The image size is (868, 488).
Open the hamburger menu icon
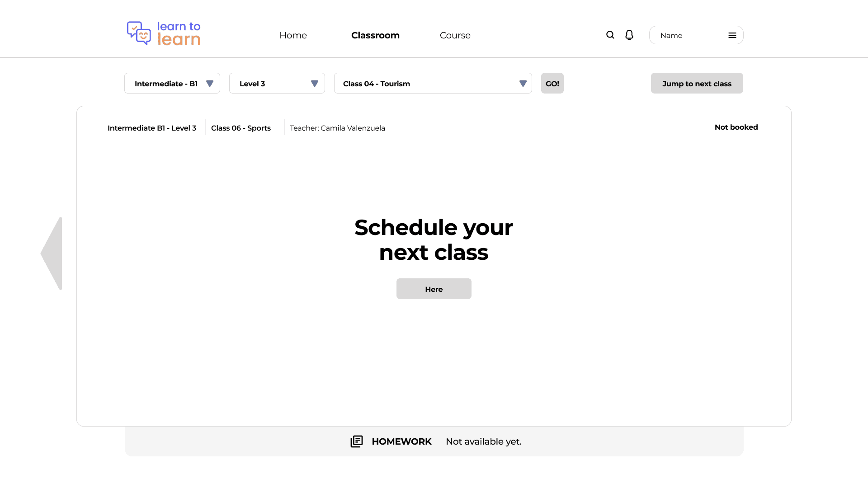tap(732, 35)
